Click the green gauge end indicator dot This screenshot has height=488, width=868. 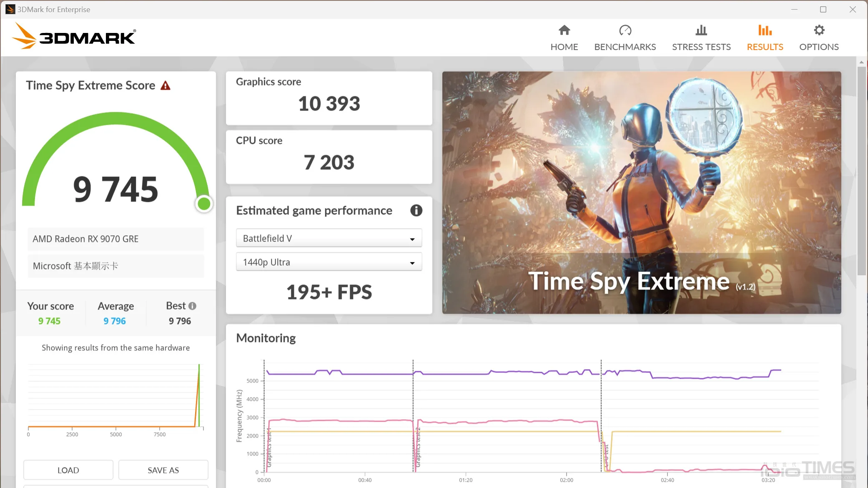pyautogui.click(x=204, y=204)
